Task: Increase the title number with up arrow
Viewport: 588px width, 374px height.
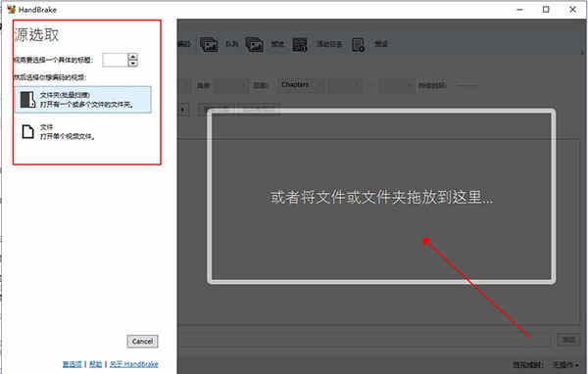Action: pyautogui.click(x=132, y=57)
